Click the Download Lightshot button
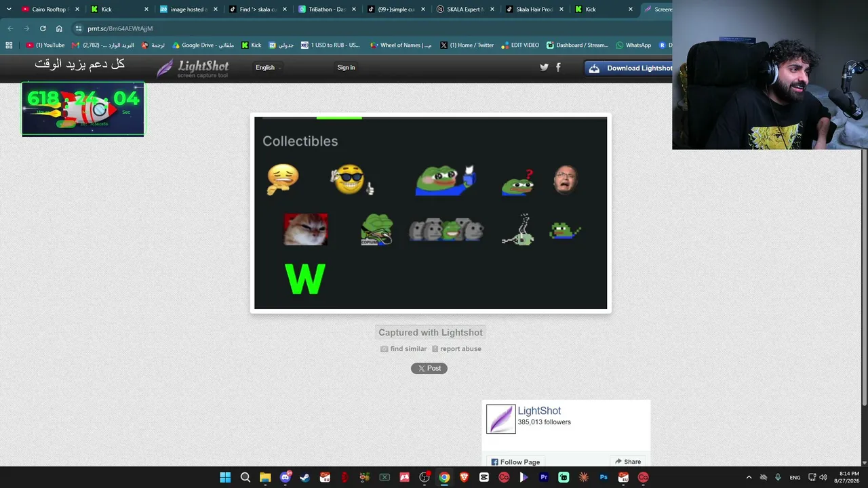This screenshot has width=868, height=488. 629,68
